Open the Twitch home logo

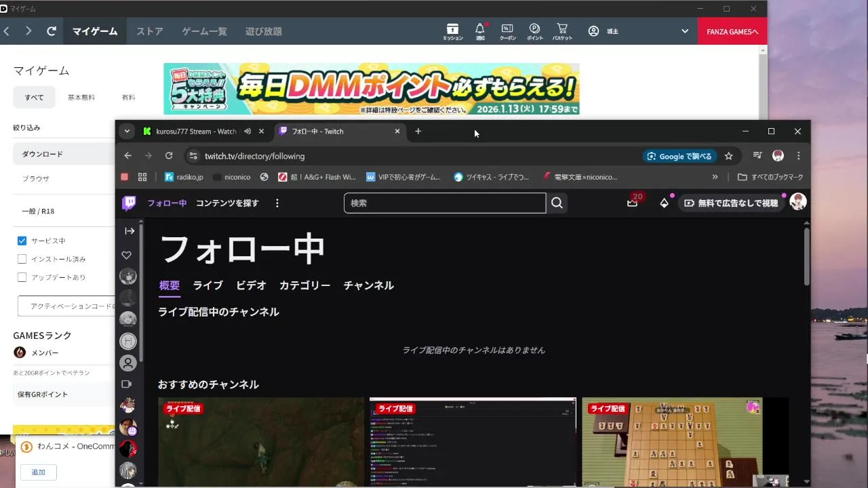(x=129, y=203)
